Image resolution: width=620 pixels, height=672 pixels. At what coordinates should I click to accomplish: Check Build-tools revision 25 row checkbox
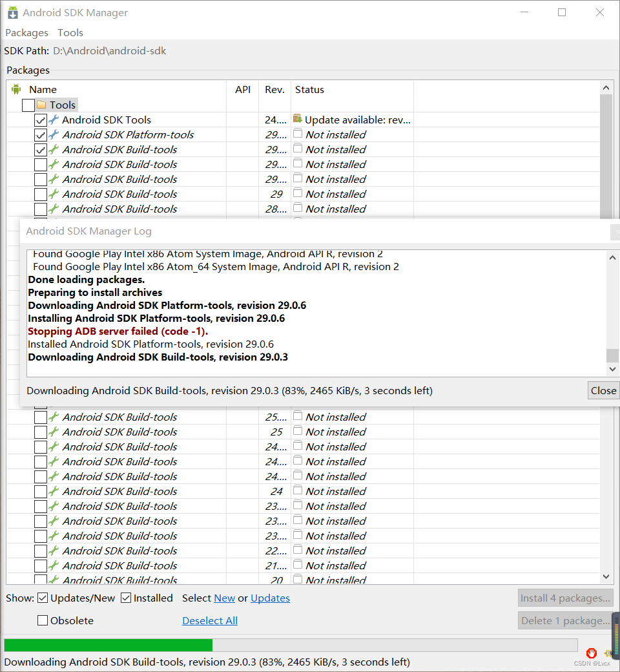point(41,432)
